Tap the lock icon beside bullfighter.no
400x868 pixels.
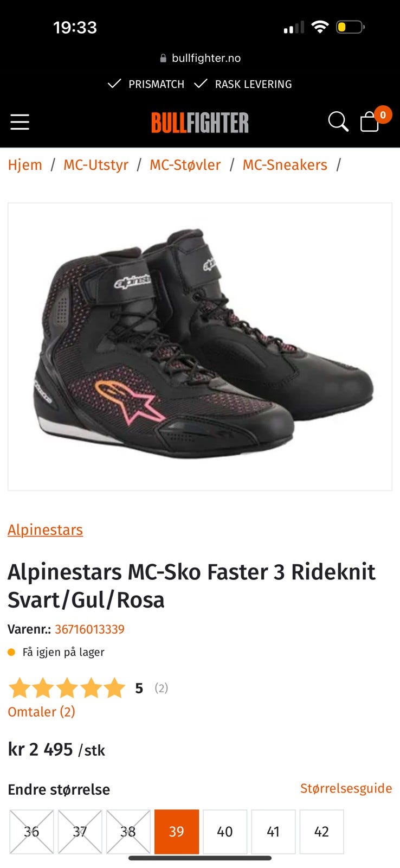tap(163, 59)
